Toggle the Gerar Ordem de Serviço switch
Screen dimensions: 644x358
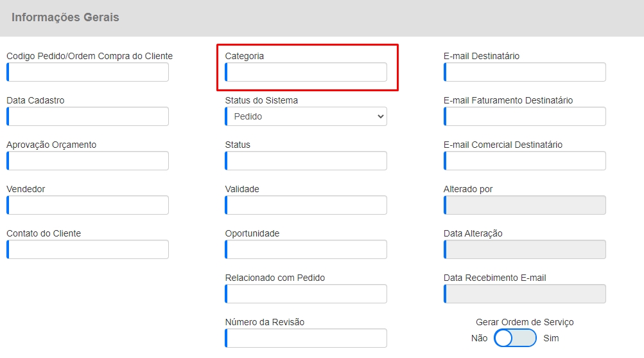pos(515,338)
